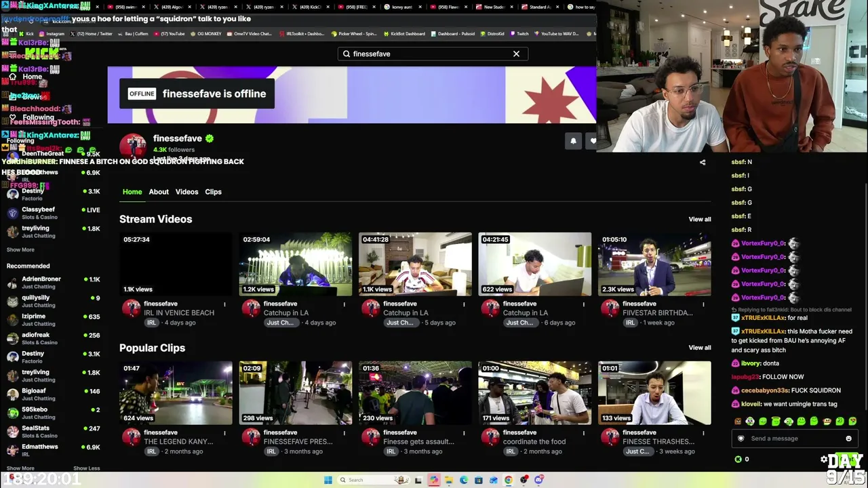
Task: Open Microsoft Edge from taskbar
Action: click(x=464, y=480)
